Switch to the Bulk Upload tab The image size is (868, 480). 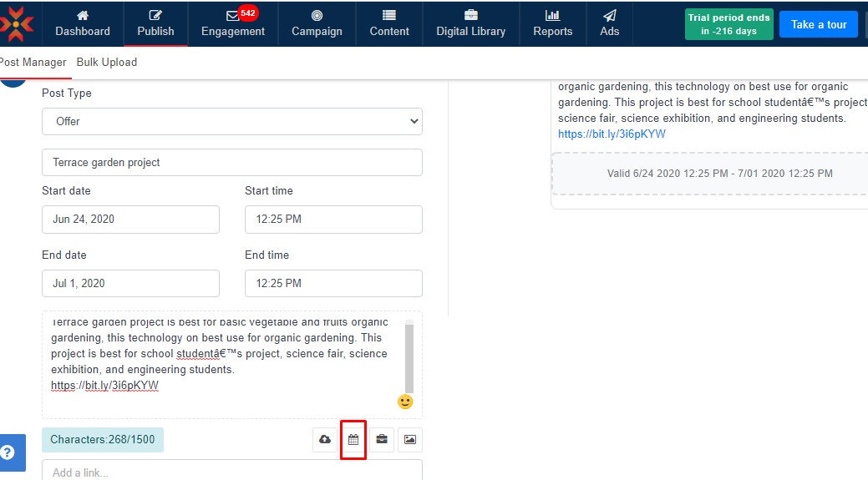click(107, 63)
